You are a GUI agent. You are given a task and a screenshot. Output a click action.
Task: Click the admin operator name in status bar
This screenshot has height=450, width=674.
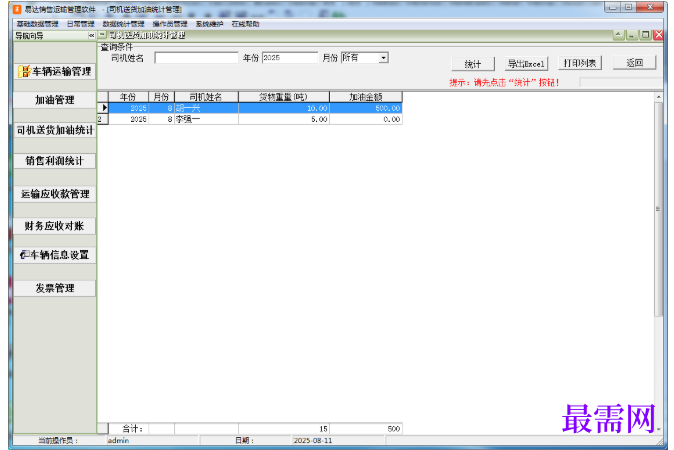coord(119,441)
